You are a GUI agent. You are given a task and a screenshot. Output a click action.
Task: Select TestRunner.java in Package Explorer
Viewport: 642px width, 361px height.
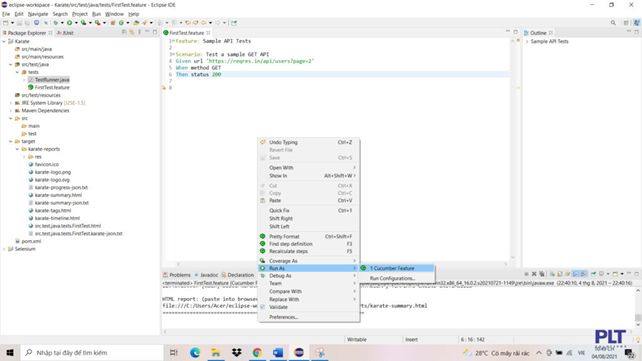tap(52, 80)
